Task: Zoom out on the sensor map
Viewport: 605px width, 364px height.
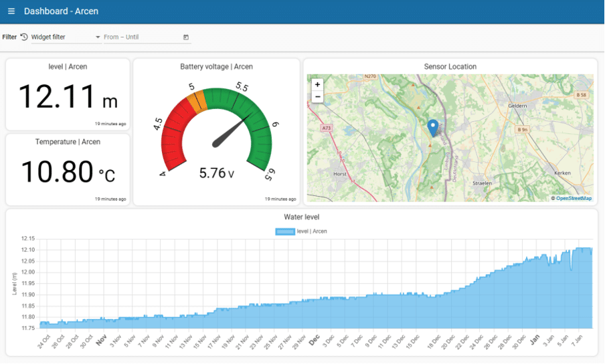Action: (x=317, y=96)
